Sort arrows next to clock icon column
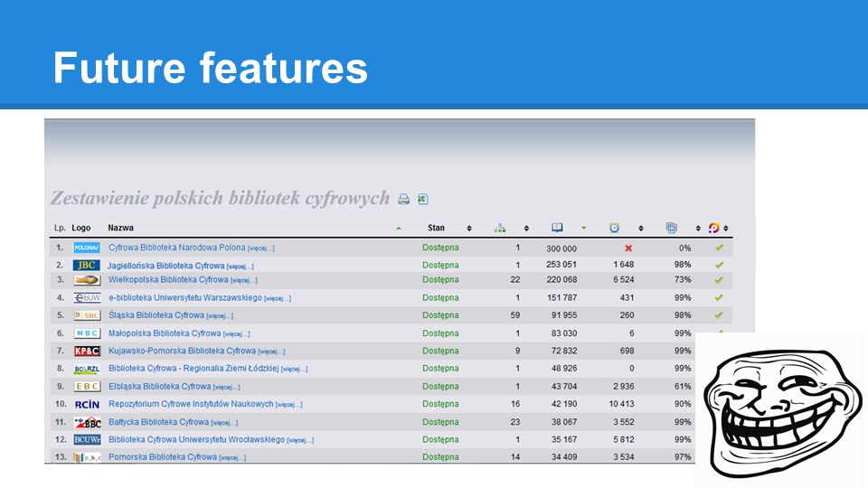 pyautogui.click(x=640, y=228)
